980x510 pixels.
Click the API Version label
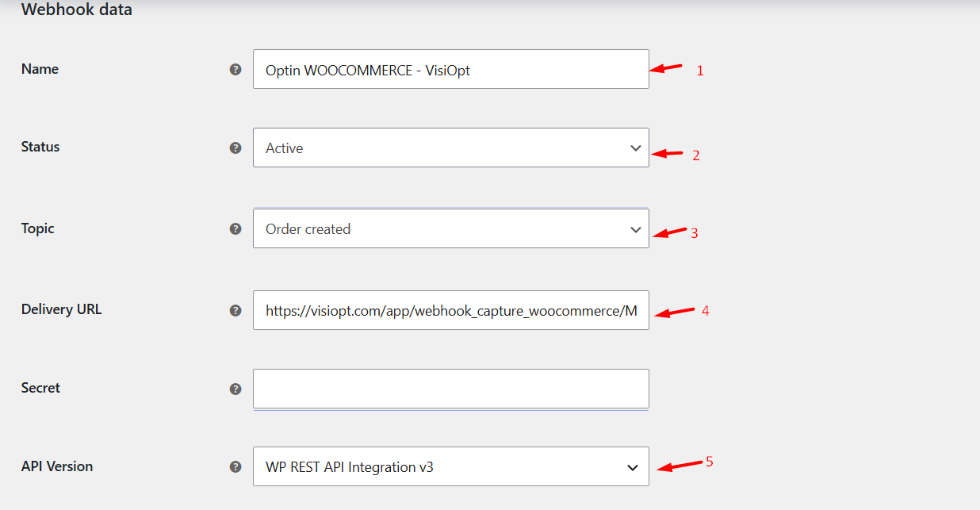coord(57,466)
